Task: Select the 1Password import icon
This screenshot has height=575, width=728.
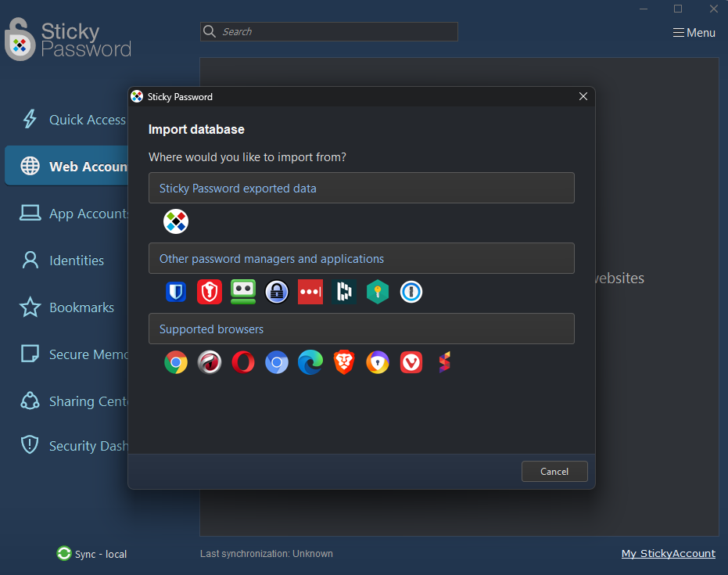Action: [411, 292]
